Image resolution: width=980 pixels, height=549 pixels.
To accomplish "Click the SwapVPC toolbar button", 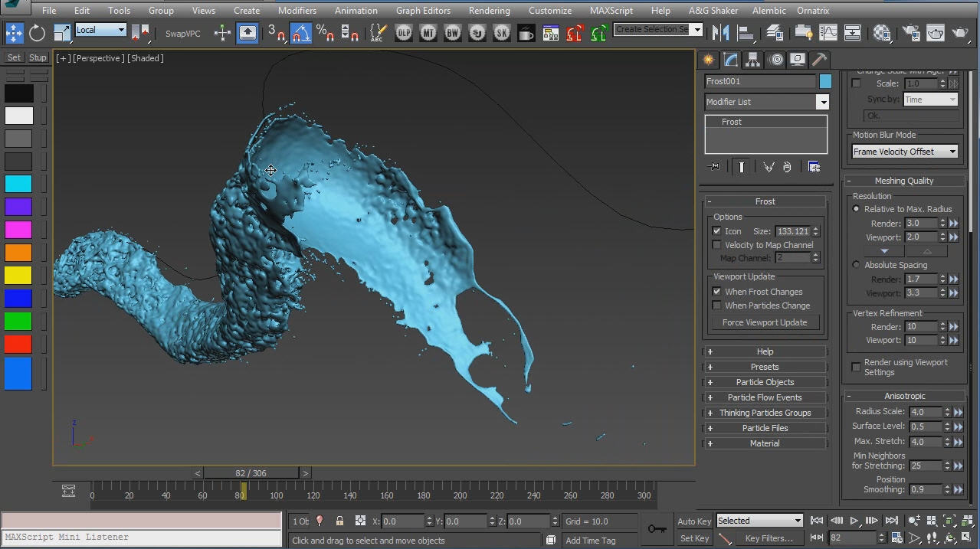I will tap(182, 33).
